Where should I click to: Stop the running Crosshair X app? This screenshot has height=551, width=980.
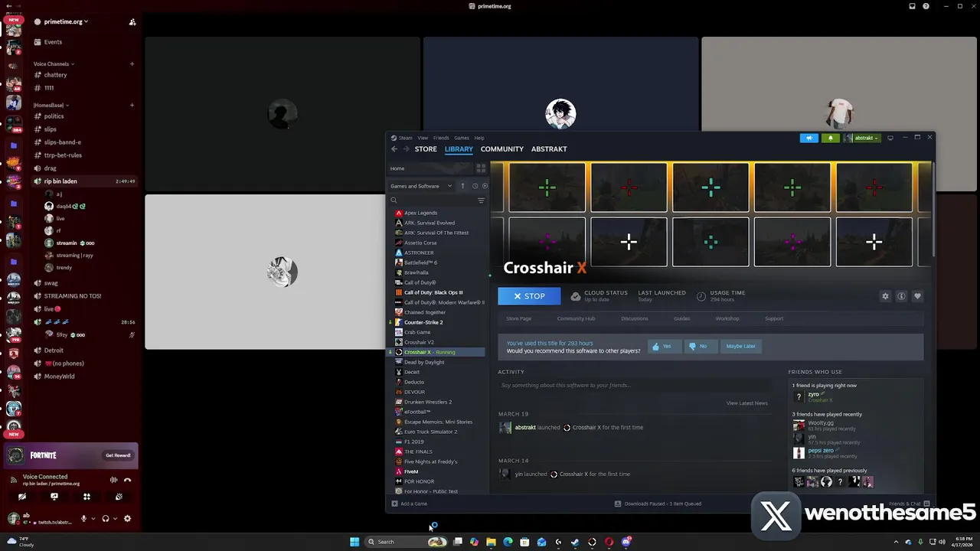[x=529, y=296]
